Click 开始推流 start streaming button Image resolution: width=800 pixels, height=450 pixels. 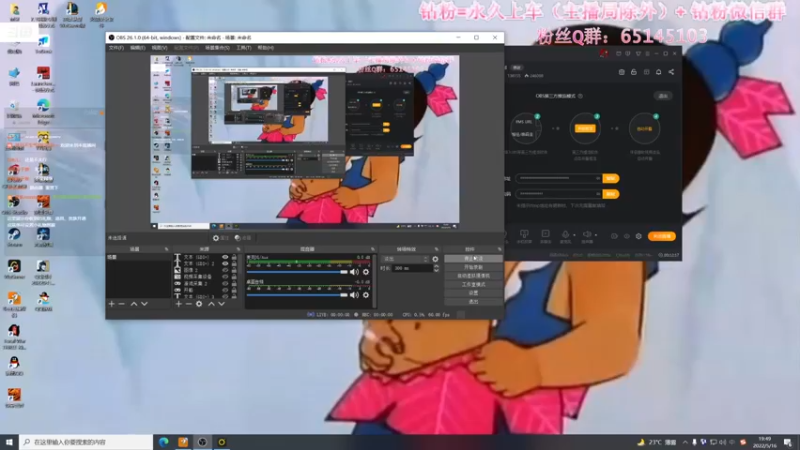[473, 259]
